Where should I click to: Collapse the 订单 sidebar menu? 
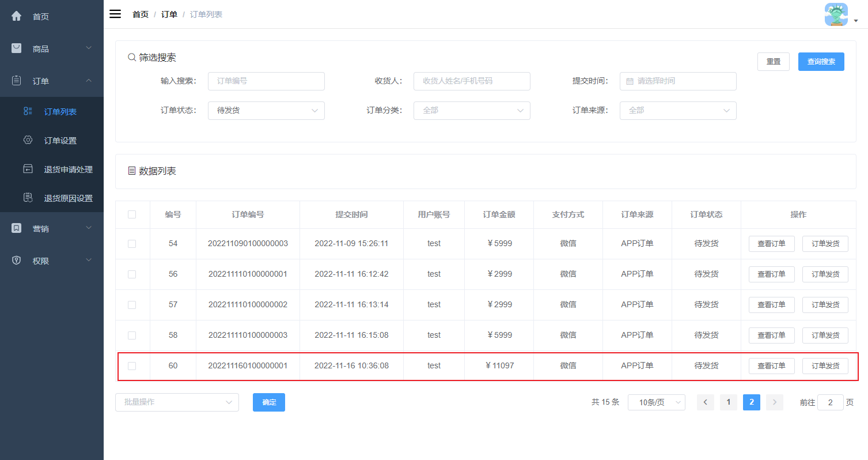(x=52, y=81)
